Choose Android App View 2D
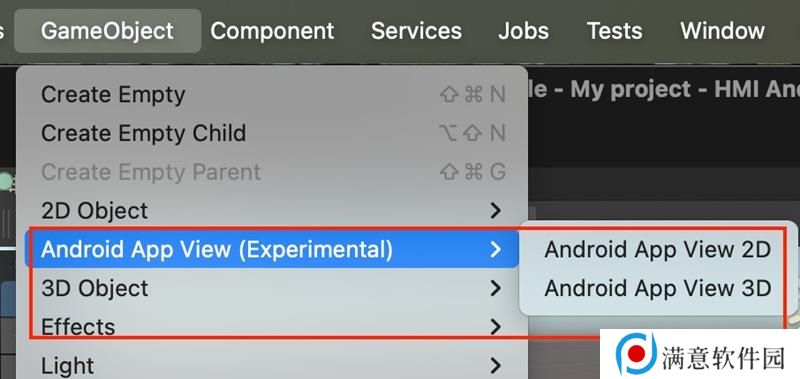Viewport: 800px width, 379px height. (657, 250)
